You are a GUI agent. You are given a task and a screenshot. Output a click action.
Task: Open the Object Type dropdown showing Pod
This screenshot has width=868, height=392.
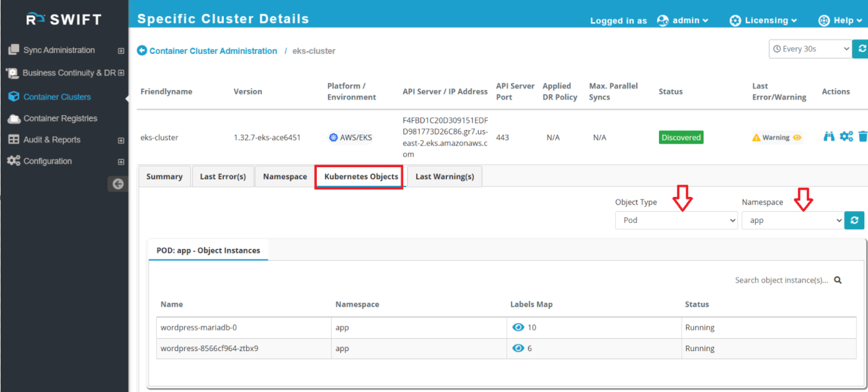pos(676,220)
